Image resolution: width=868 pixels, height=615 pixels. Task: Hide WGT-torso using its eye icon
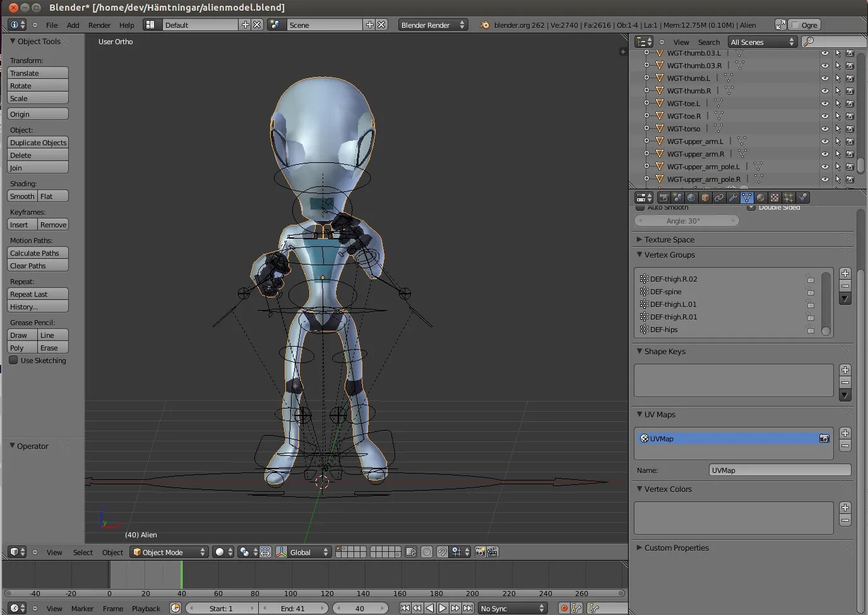point(824,129)
